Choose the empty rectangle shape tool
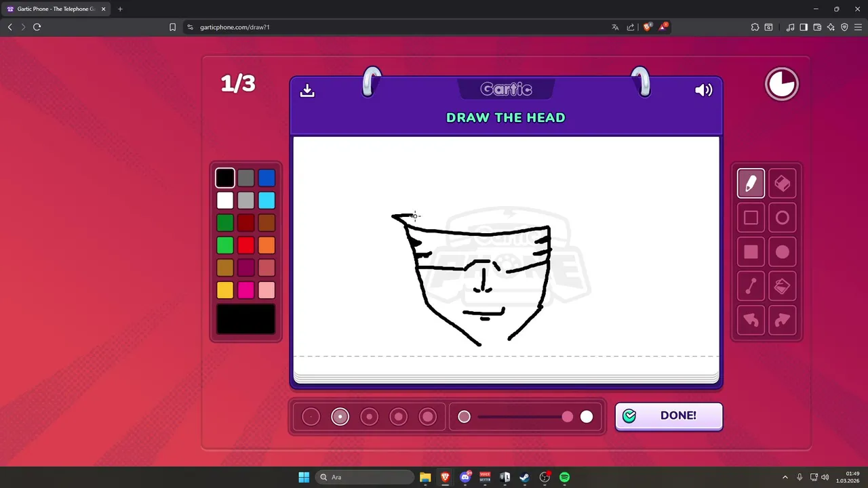The width and height of the screenshot is (868, 488). 751,218
